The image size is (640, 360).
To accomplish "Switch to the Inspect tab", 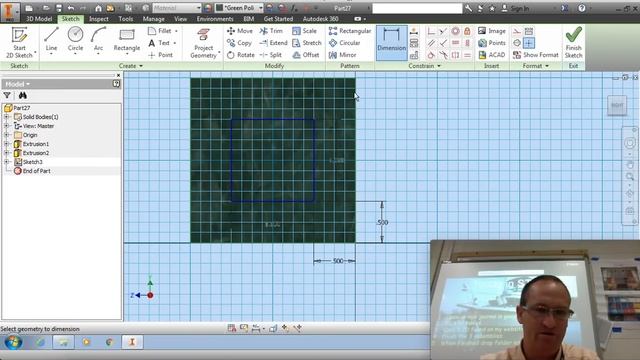I will coord(99,19).
